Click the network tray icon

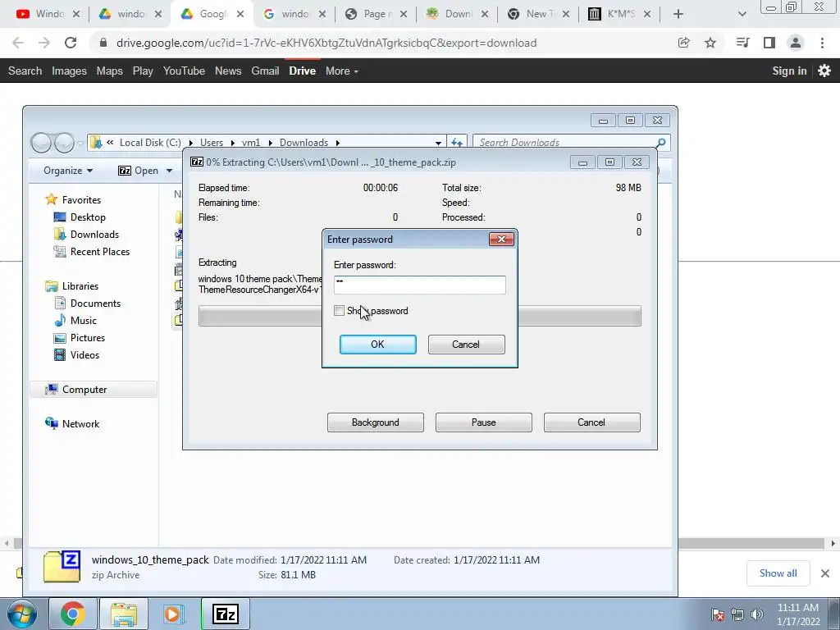(737, 614)
